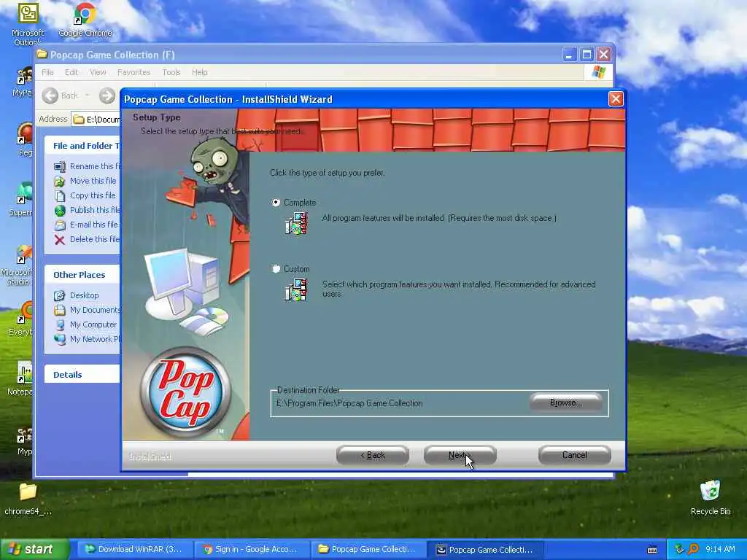Switch to Popcap installer taskbar item
The height and width of the screenshot is (560, 747).
(485, 550)
